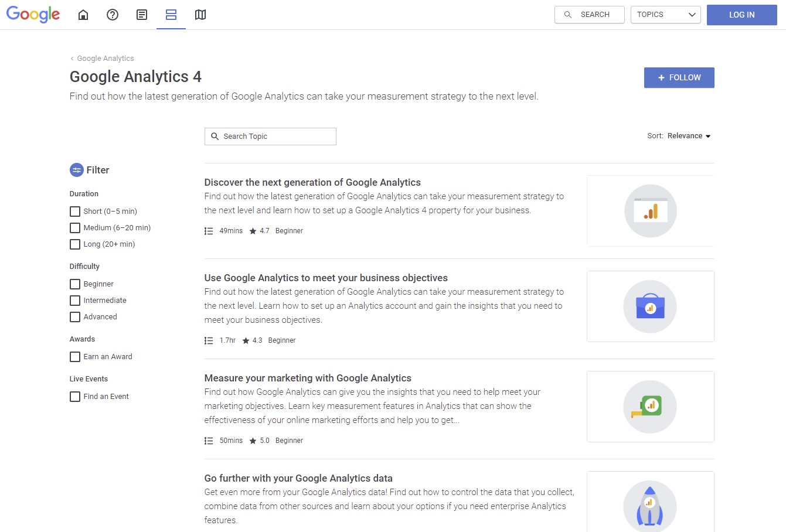
Task: Go back via Google Analytics breadcrumb link
Action: (x=106, y=59)
